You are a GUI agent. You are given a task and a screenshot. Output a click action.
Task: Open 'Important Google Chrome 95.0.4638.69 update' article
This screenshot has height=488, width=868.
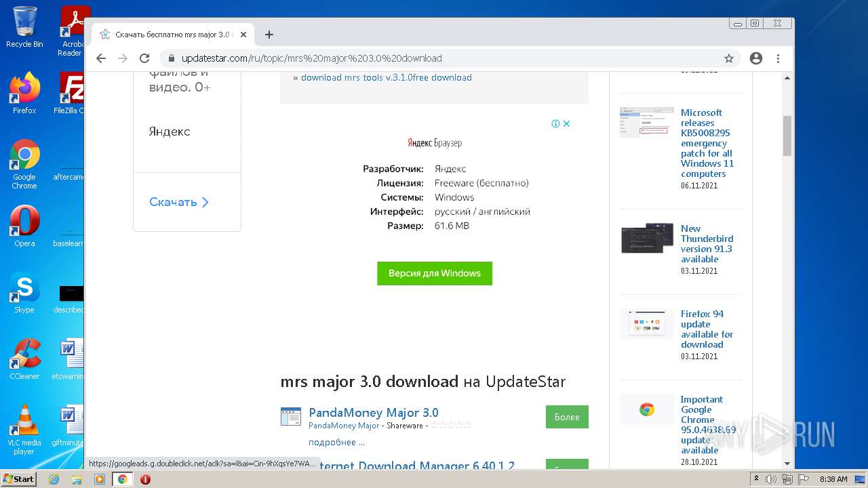(708, 425)
